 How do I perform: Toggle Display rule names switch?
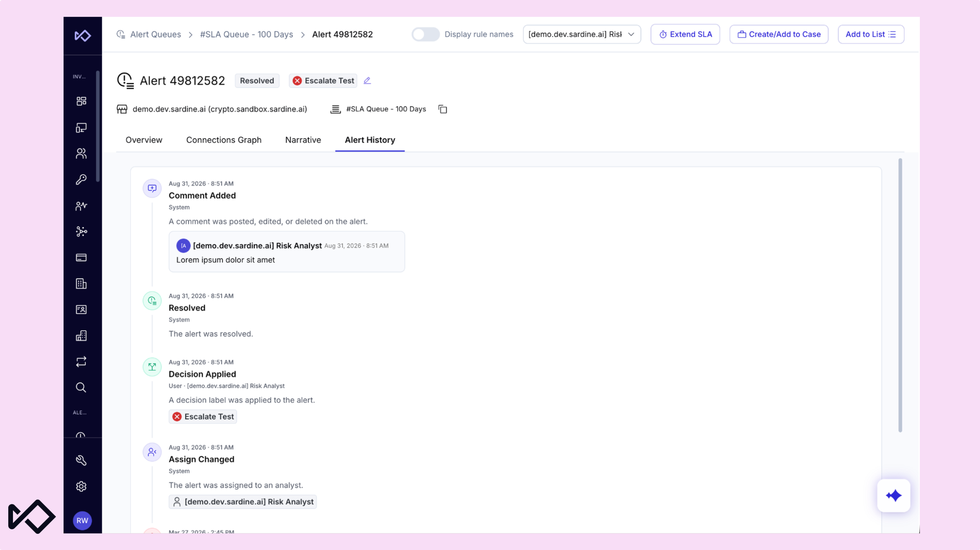[426, 34]
